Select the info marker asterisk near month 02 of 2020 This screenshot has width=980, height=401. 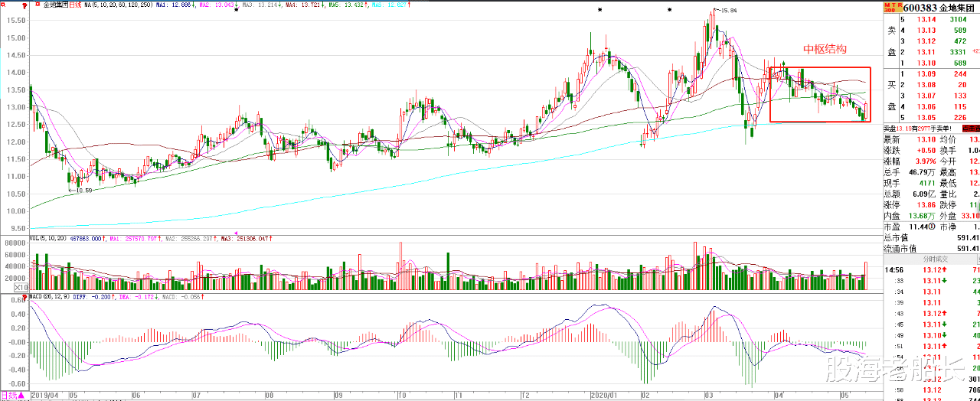pos(669,9)
